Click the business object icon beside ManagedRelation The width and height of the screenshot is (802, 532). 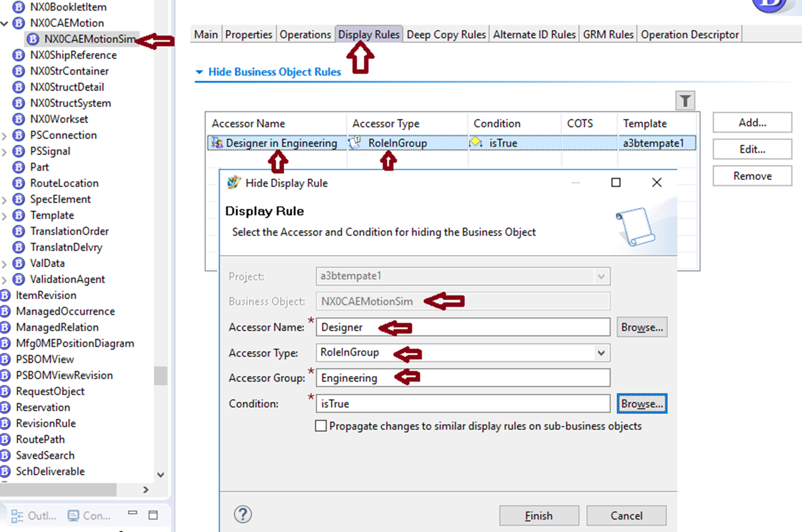tap(5, 327)
